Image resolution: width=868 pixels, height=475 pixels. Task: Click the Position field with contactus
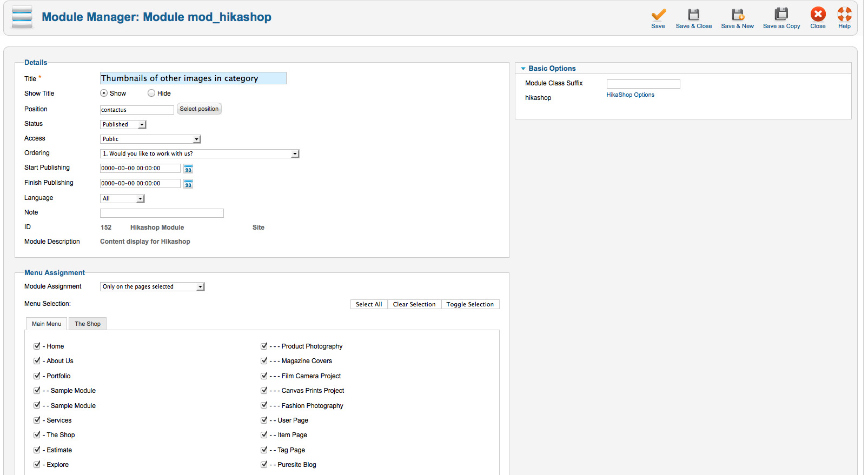pyautogui.click(x=137, y=110)
